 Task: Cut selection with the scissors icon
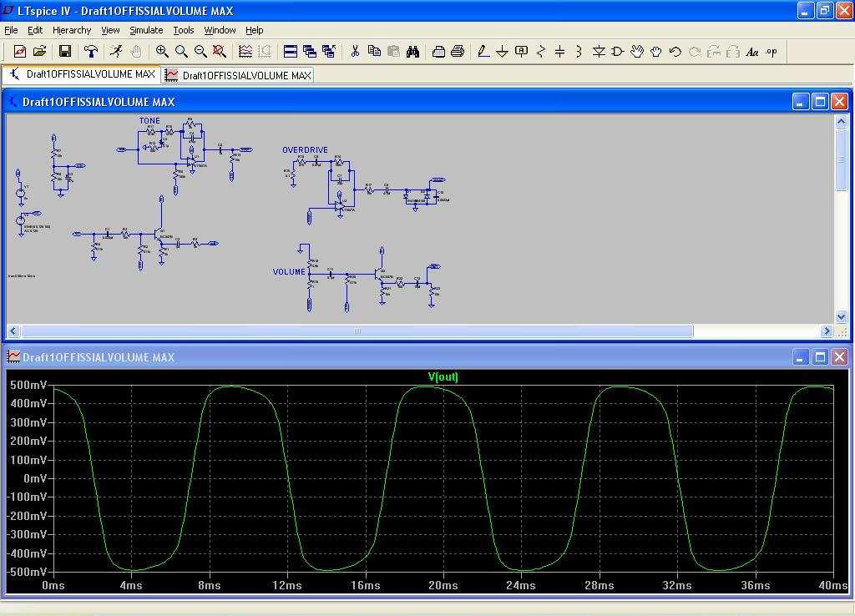coord(355,52)
